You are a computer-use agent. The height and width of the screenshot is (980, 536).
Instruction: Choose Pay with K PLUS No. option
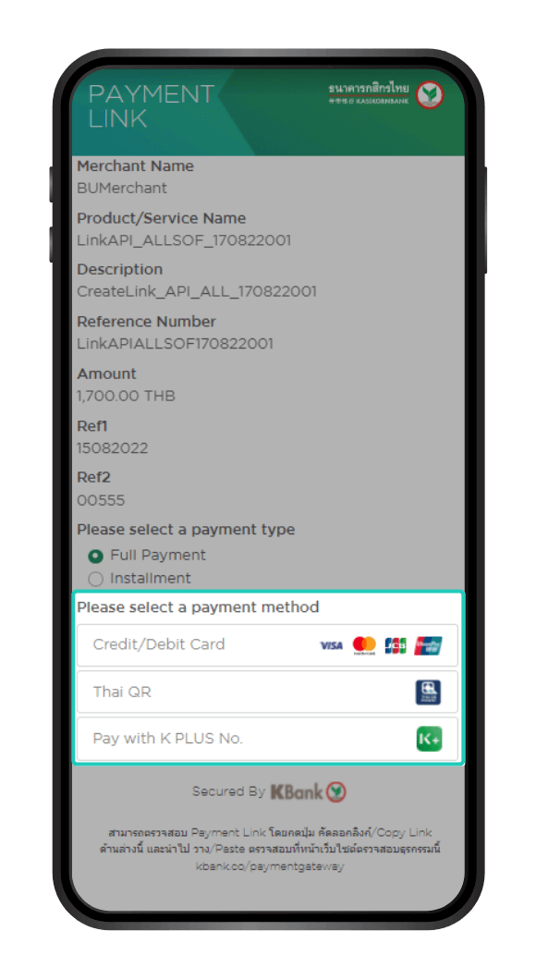(267, 739)
